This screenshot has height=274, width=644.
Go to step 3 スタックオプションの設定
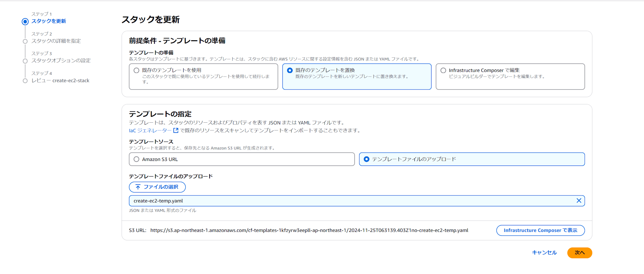click(61, 61)
